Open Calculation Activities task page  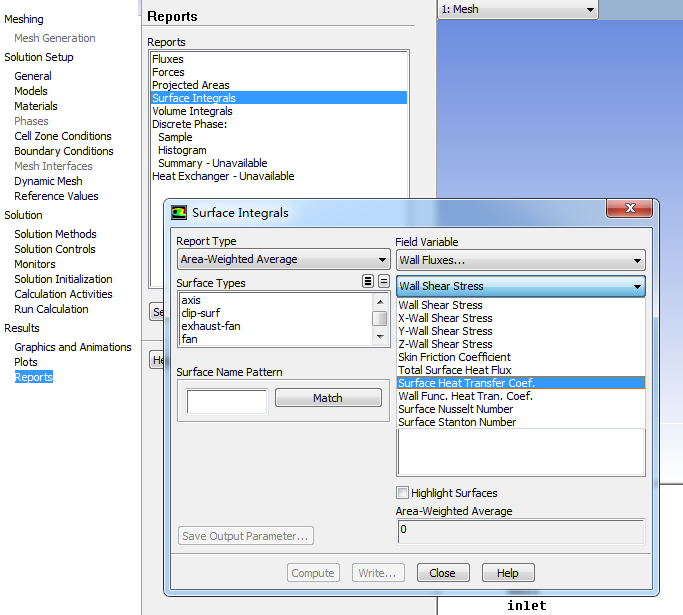(63, 294)
